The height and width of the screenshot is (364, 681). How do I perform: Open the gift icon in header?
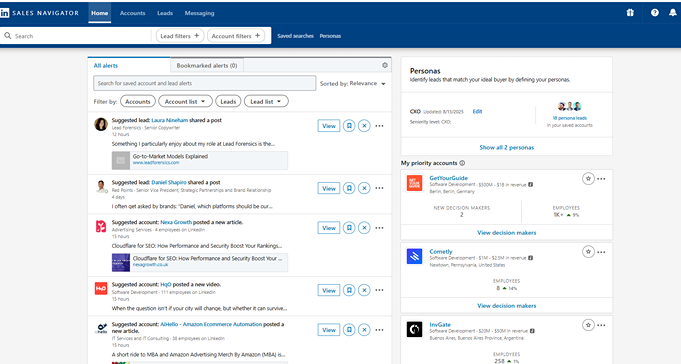[x=630, y=13]
